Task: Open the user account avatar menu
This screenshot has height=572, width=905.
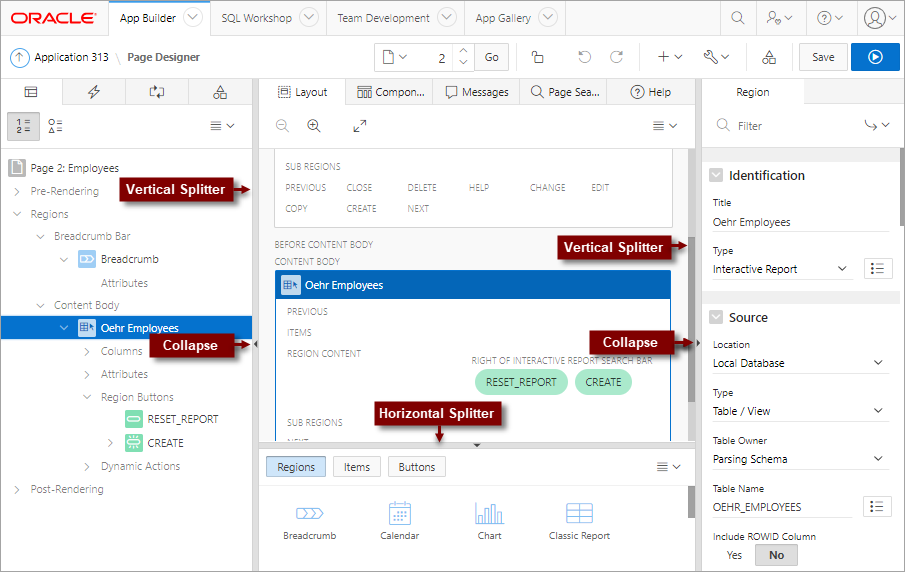Action: 880,18
